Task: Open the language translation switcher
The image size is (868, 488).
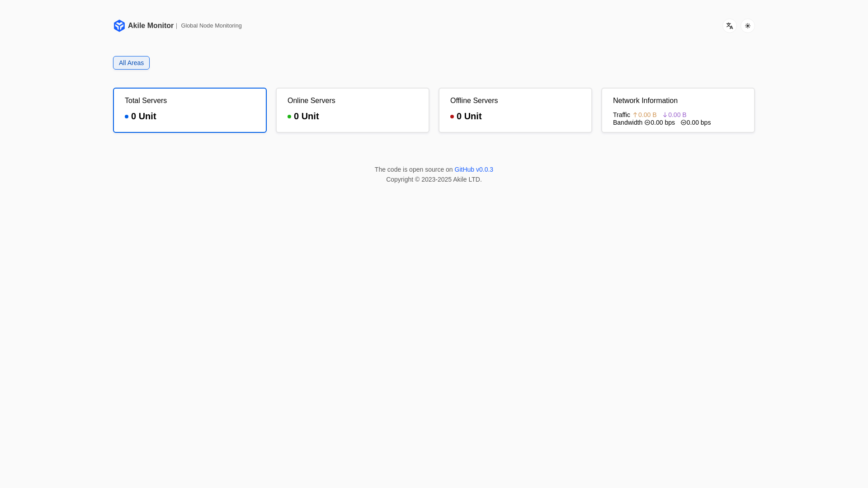Action: pyautogui.click(x=730, y=26)
